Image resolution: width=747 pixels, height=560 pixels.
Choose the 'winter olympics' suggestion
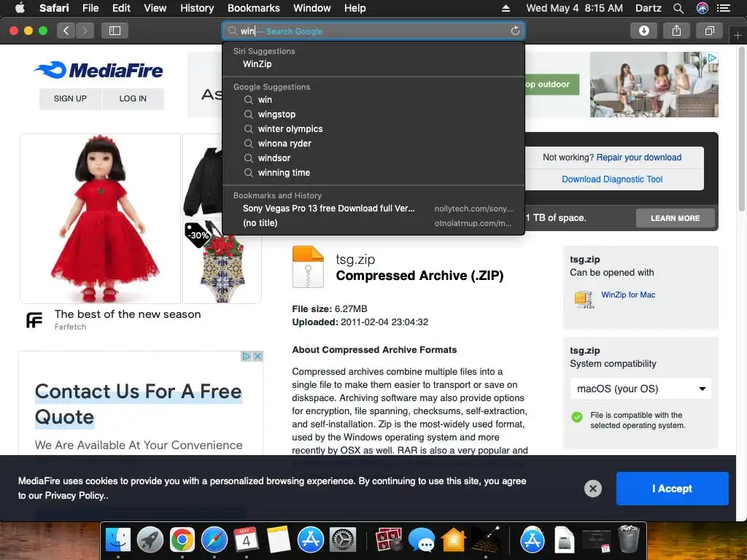(x=373, y=129)
